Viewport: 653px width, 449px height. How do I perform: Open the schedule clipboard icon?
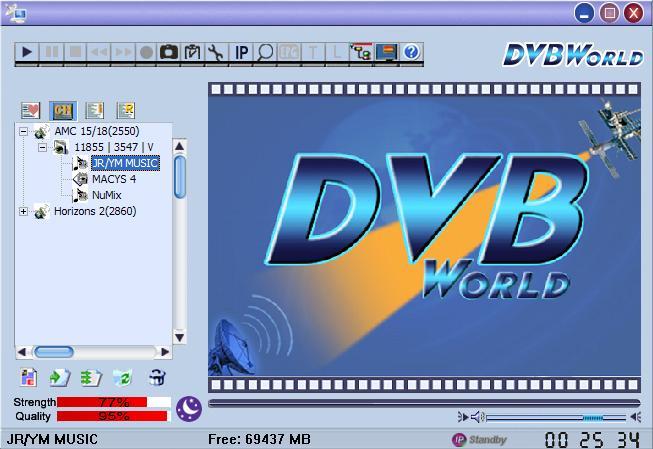coord(192,52)
